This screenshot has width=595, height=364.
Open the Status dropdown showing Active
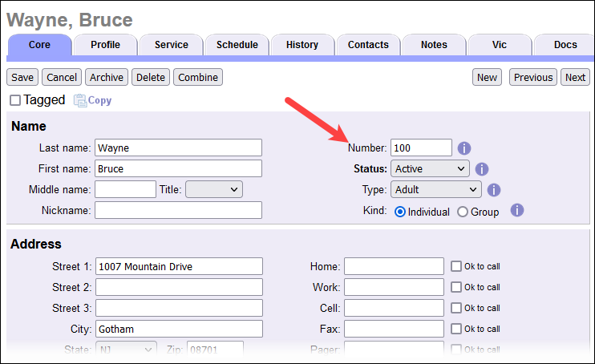click(430, 169)
